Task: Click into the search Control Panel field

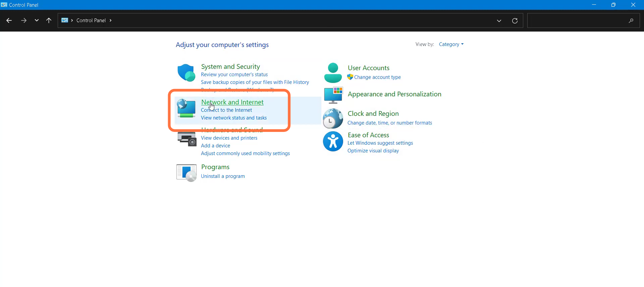Action: [x=584, y=20]
